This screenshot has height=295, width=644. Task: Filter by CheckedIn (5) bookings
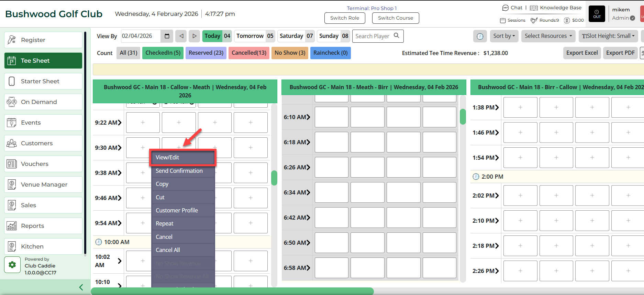point(163,53)
